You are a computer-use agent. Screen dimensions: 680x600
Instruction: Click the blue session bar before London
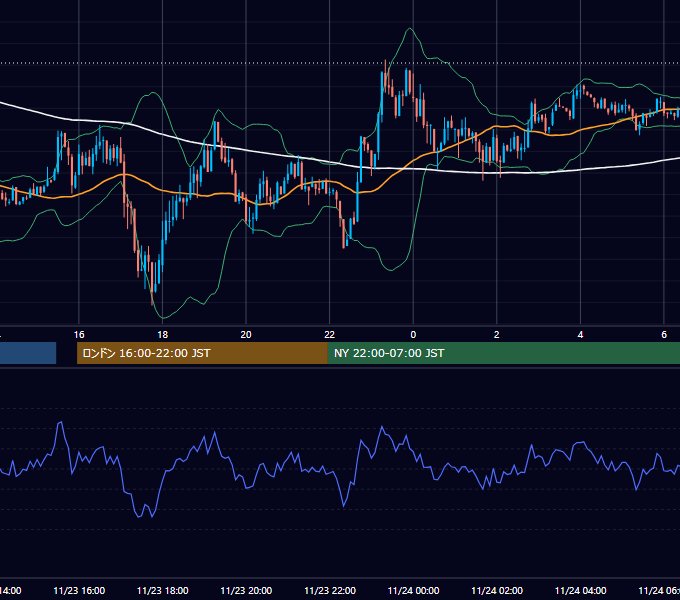click(x=28, y=353)
